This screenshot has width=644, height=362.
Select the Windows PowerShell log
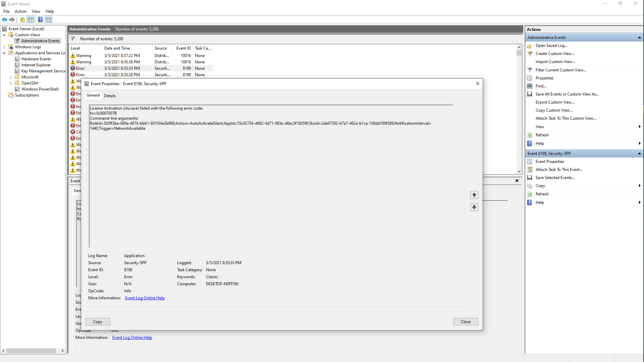tap(40, 89)
